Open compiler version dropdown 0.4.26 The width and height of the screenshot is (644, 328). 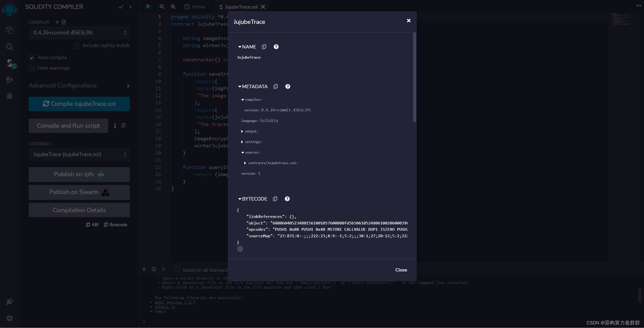[x=79, y=33]
